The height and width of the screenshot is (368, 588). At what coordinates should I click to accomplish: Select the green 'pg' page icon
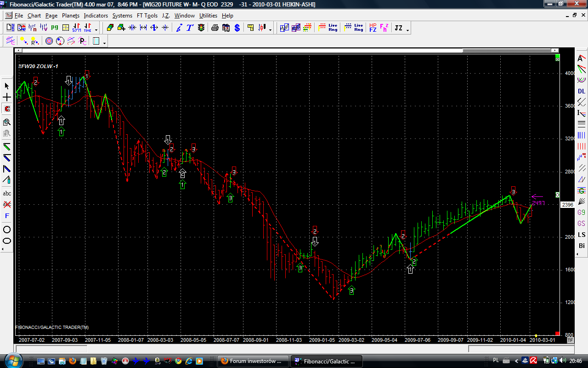[55, 28]
